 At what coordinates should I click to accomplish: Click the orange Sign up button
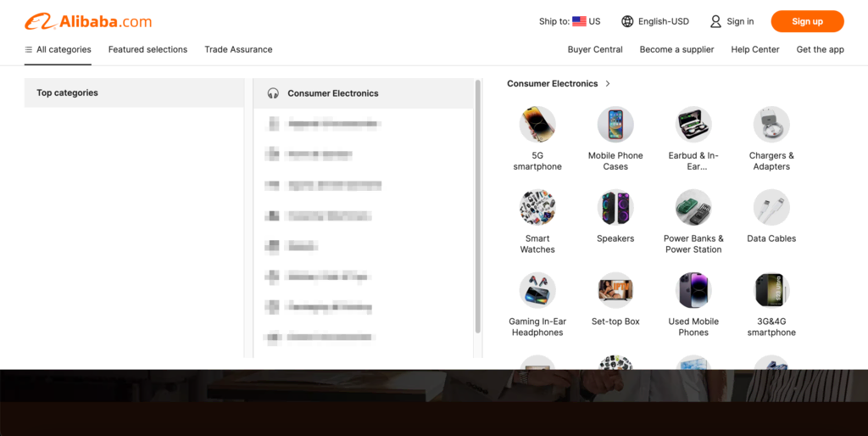tap(807, 21)
